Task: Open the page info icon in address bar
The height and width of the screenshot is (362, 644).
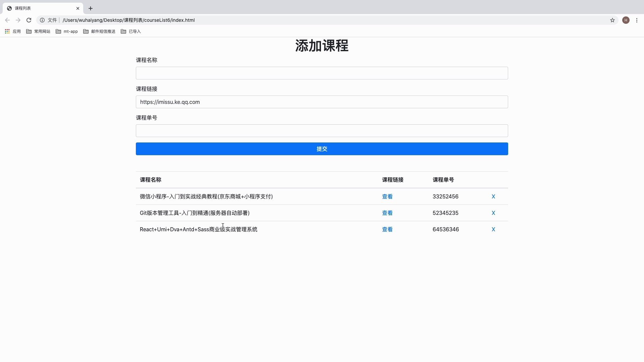Action: tap(42, 20)
